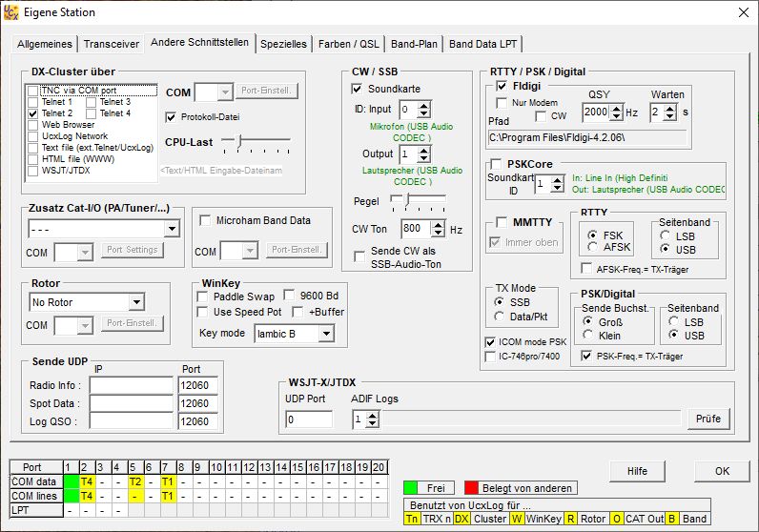Click the WSJT-X UDP Port field
The image size is (759, 532).
click(x=308, y=419)
